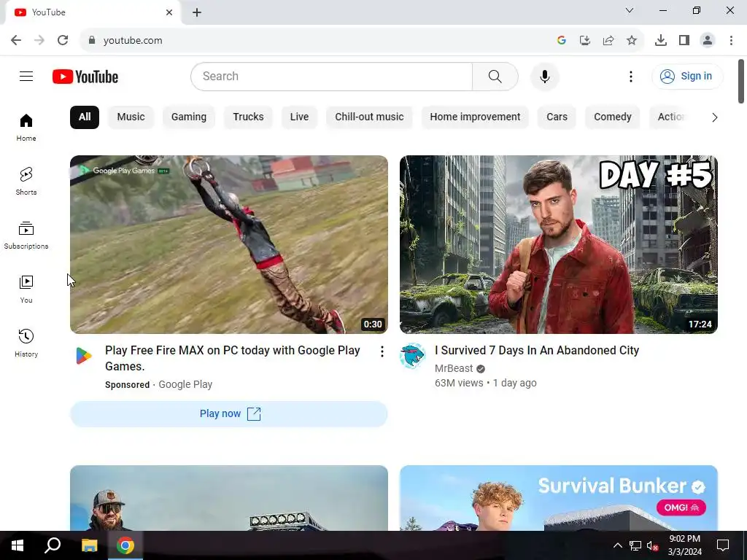Click the Chrome taskbar icon
This screenshot has width=747, height=560.
pos(125,545)
